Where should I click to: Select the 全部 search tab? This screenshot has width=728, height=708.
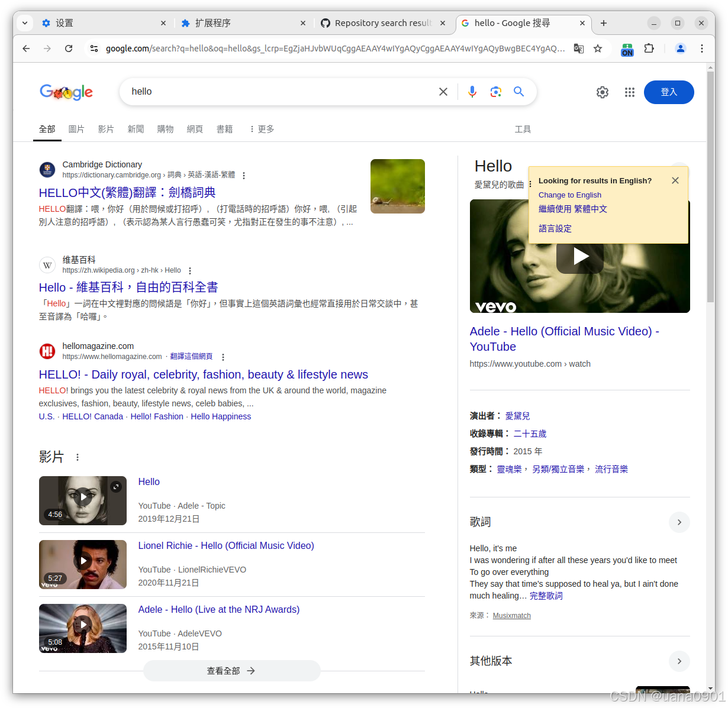click(x=47, y=129)
